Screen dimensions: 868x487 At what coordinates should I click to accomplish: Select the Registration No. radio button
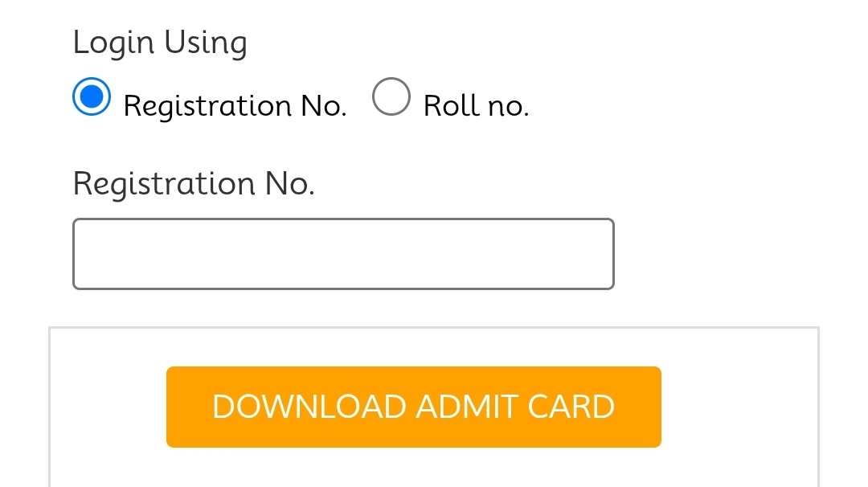coord(92,97)
